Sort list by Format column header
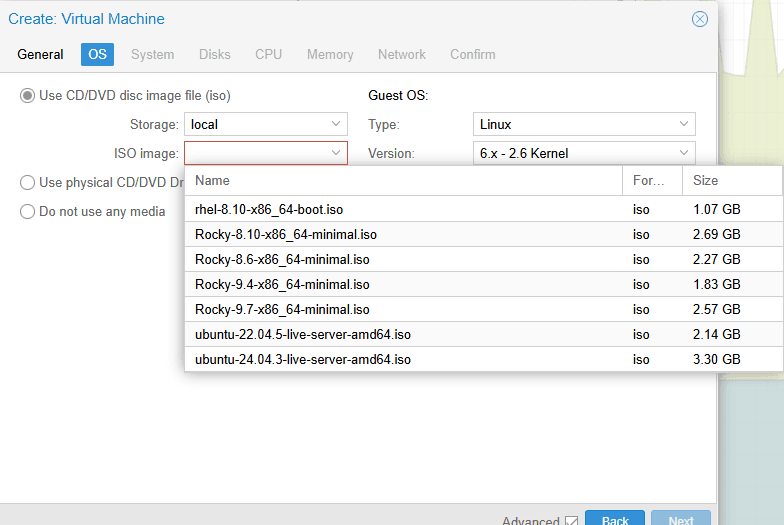This screenshot has height=525, width=784. click(x=652, y=180)
